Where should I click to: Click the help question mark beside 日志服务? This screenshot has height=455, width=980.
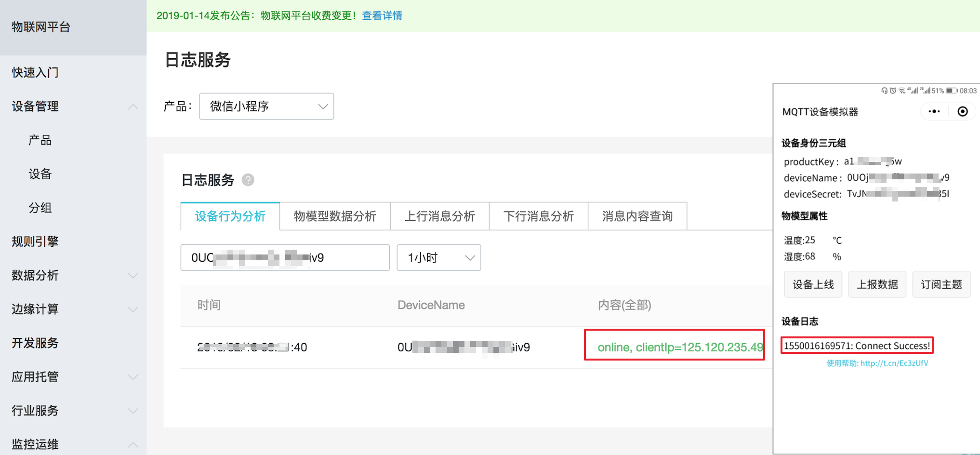248,180
